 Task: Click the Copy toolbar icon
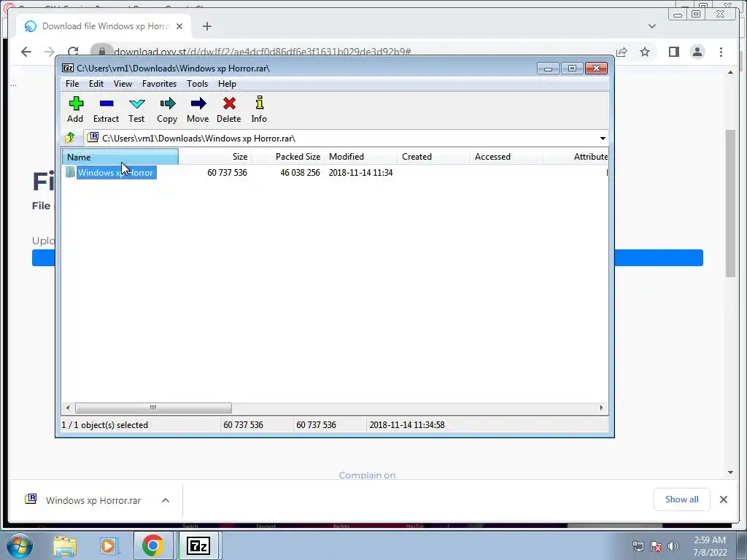(167, 109)
